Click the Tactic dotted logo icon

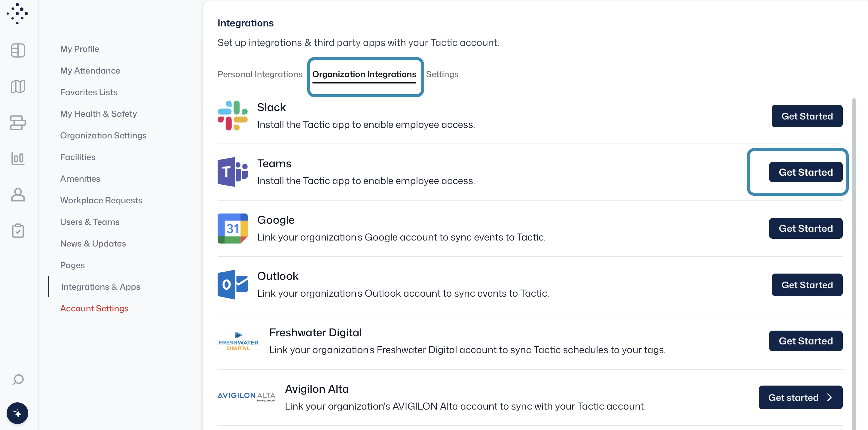17,14
